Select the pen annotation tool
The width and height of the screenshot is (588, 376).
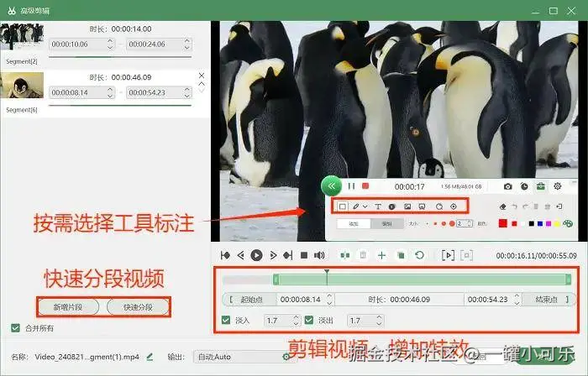[x=356, y=206]
